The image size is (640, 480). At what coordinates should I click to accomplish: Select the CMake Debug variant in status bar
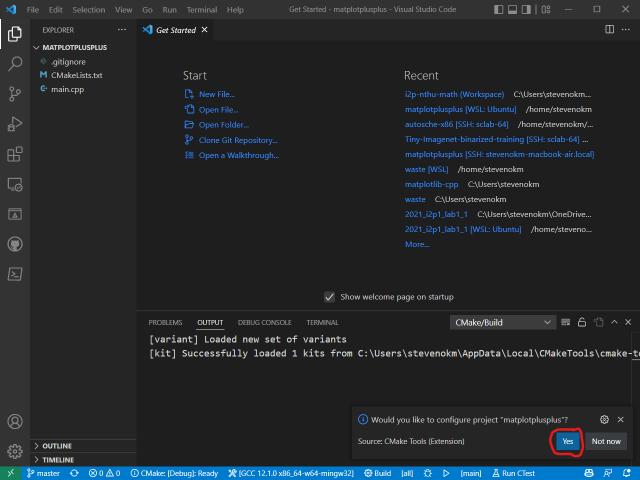click(x=174, y=473)
